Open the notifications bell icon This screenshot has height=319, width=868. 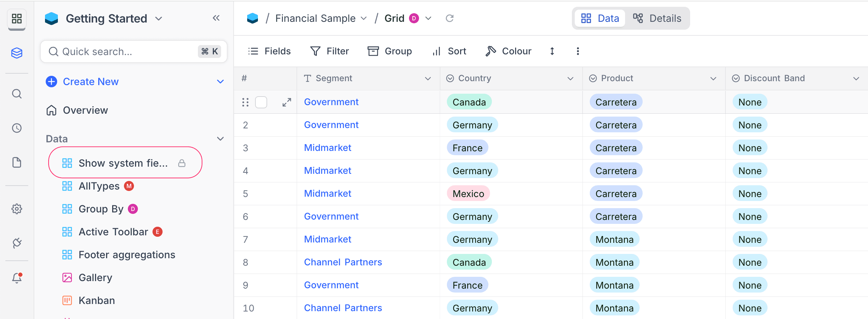17,278
